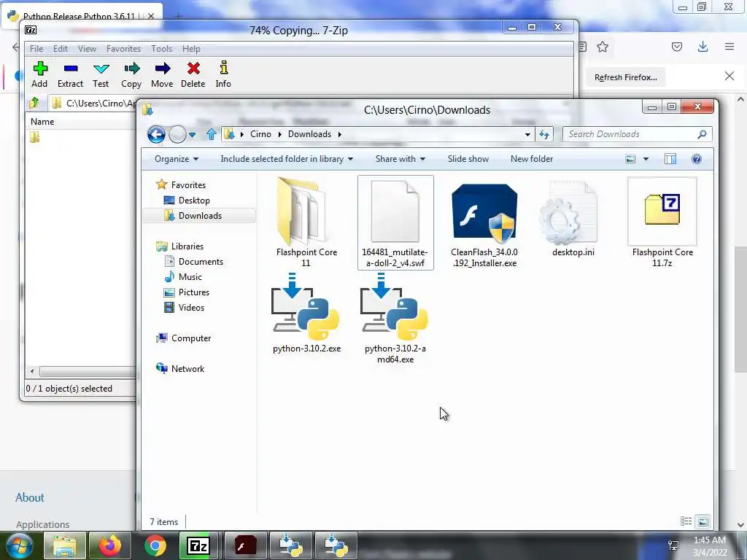Screen dimensions: 747x560
Task: Click Explorer forward navigation button
Action: 177,134
